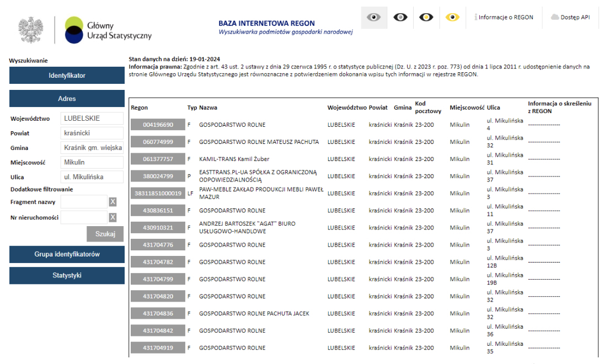Viewport: 610px width, 364px height.
Task: Click the Województwo field showing LUBELSKIE
Action: (92, 119)
